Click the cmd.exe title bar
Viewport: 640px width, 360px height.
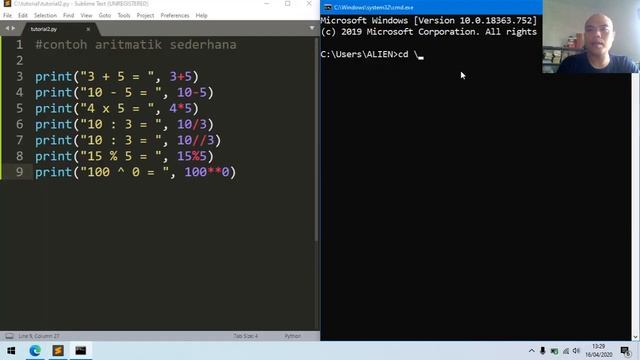pos(432,7)
